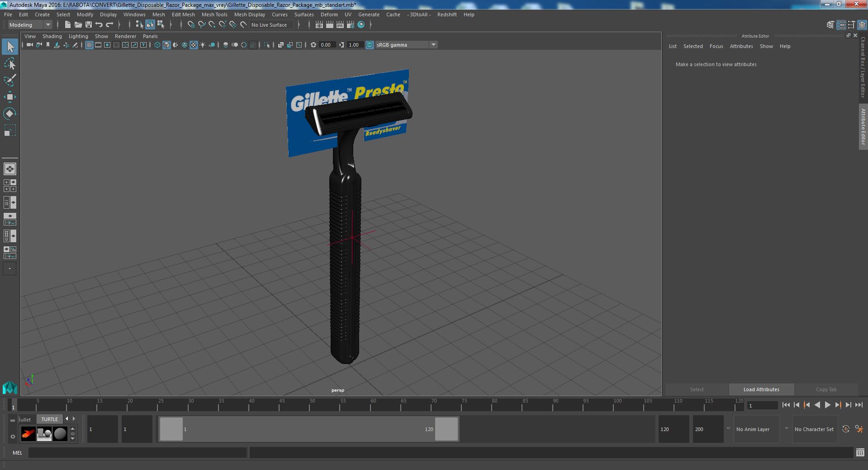Click the viewport gamma value field 1.00
Image resolution: width=868 pixels, height=470 pixels.
point(355,45)
